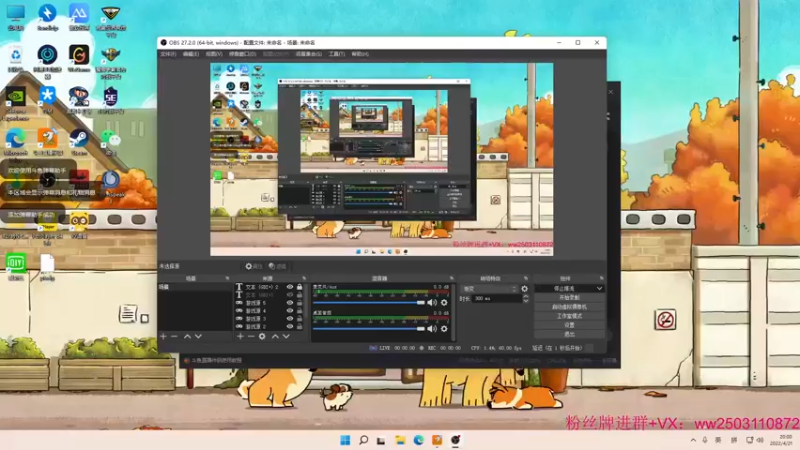This screenshot has width=800, height=450.
Task: Open source properties via the sources gear icon
Action: tap(262, 336)
